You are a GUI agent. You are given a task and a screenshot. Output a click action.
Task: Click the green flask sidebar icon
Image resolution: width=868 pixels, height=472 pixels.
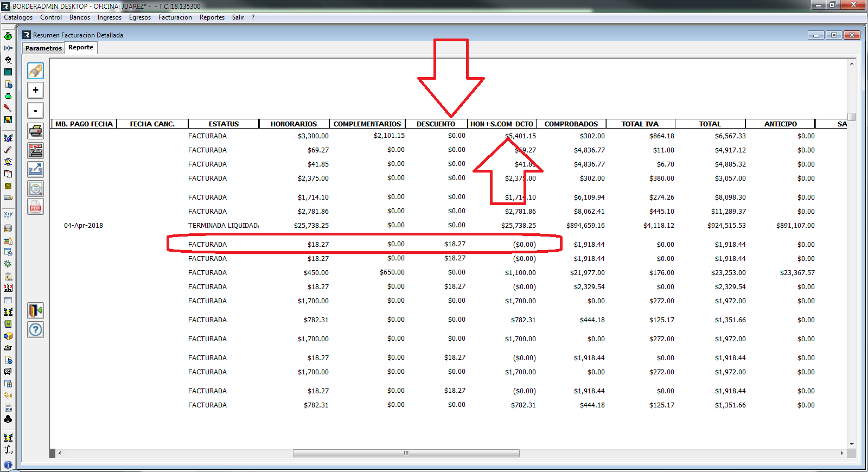(x=8, y=96)
